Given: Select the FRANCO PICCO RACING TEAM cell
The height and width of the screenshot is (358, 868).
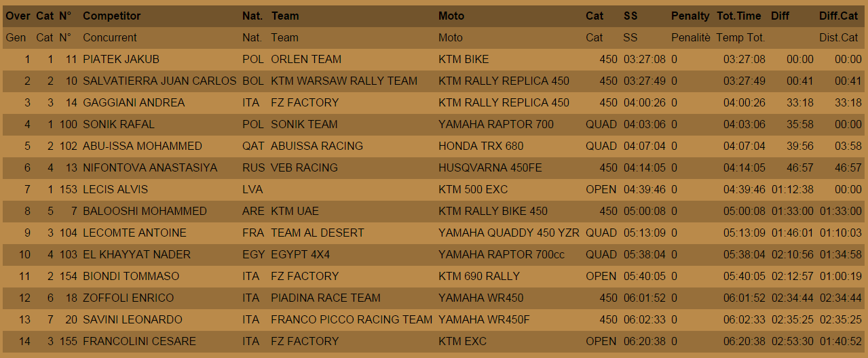Looking at the screenshot, I should (x=352, y=319).
